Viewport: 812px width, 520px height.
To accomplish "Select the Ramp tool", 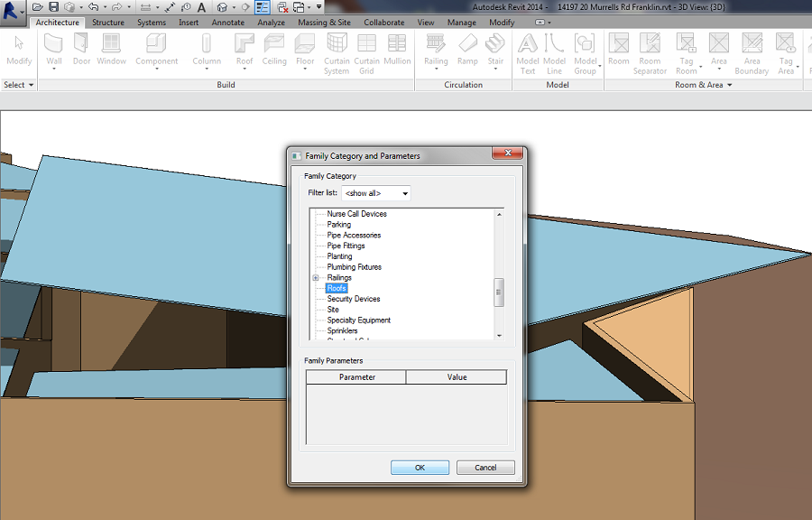I will click(467, 50).
